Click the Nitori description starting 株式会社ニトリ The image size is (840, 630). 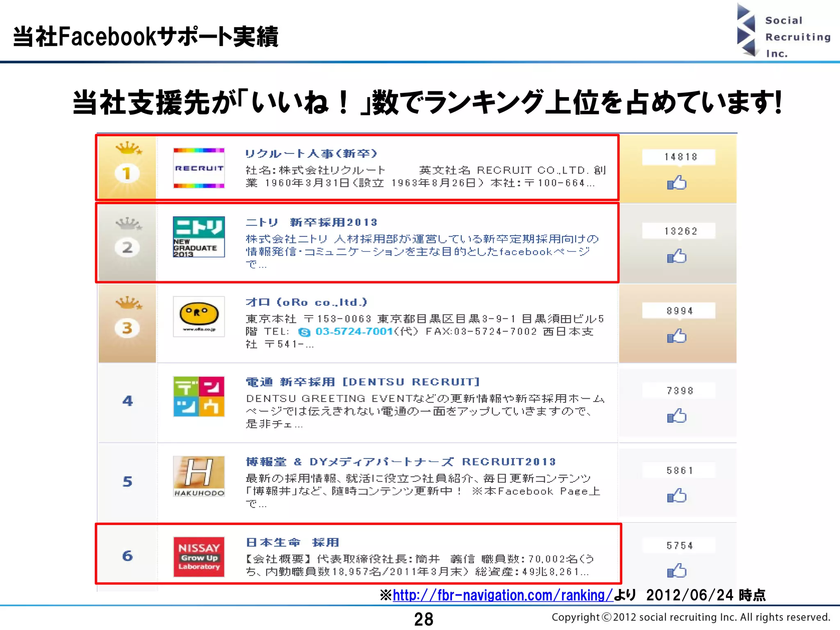tap(422, 251)
